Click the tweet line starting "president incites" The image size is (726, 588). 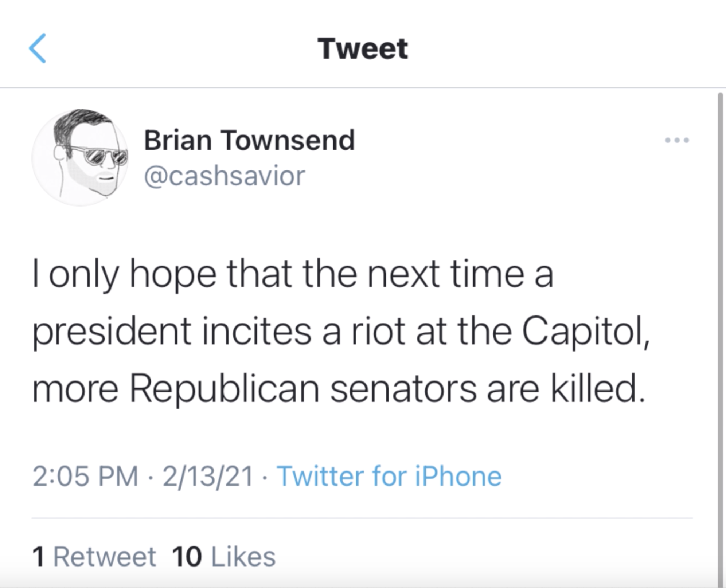(x=341, y=332)
